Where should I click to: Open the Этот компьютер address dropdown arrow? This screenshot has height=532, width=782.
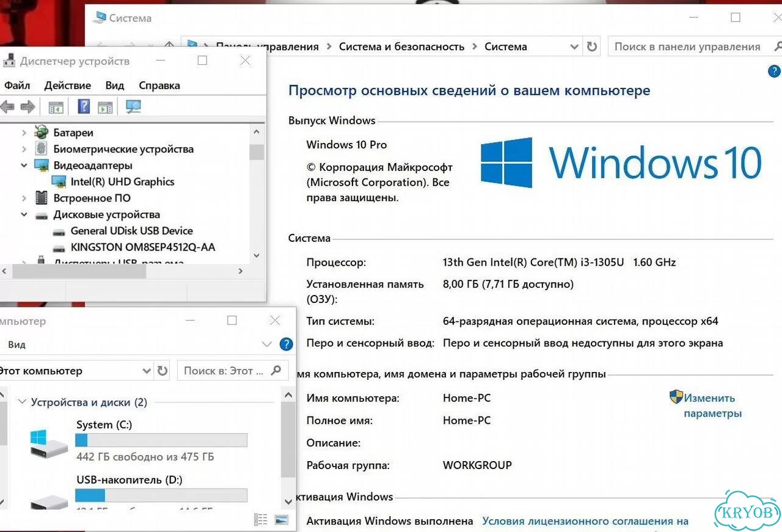[x=147, y=370]
